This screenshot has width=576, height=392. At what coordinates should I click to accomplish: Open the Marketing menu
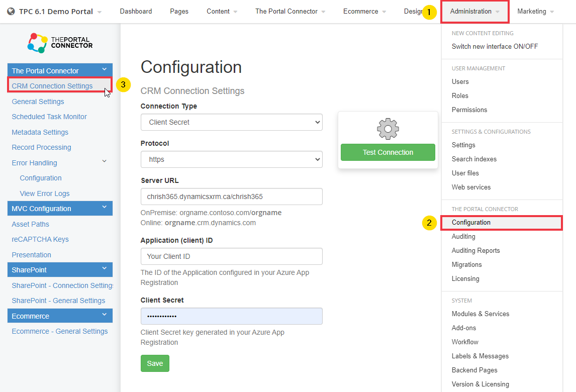click(x=536, y=12)
